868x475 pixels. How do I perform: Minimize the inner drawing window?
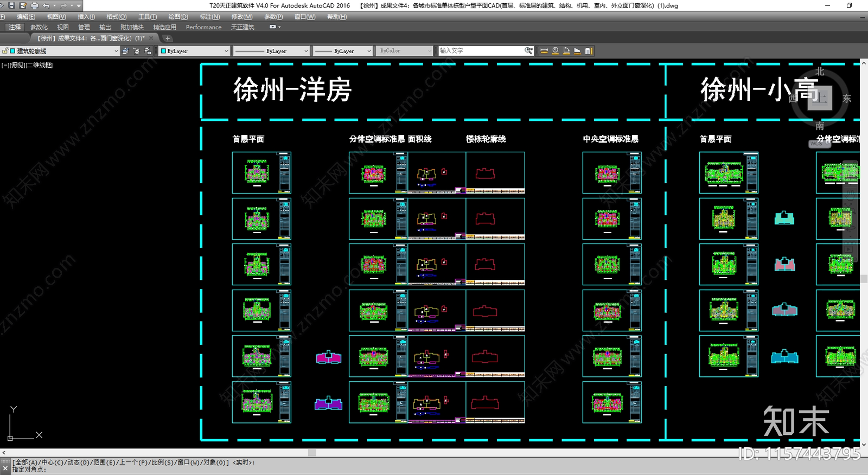tap(863, 17)
